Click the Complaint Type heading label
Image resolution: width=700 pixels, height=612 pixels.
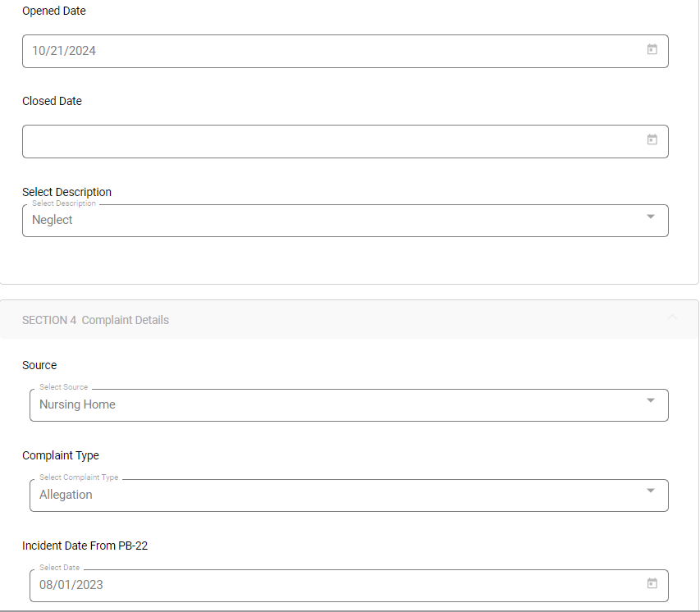[61, 455]
